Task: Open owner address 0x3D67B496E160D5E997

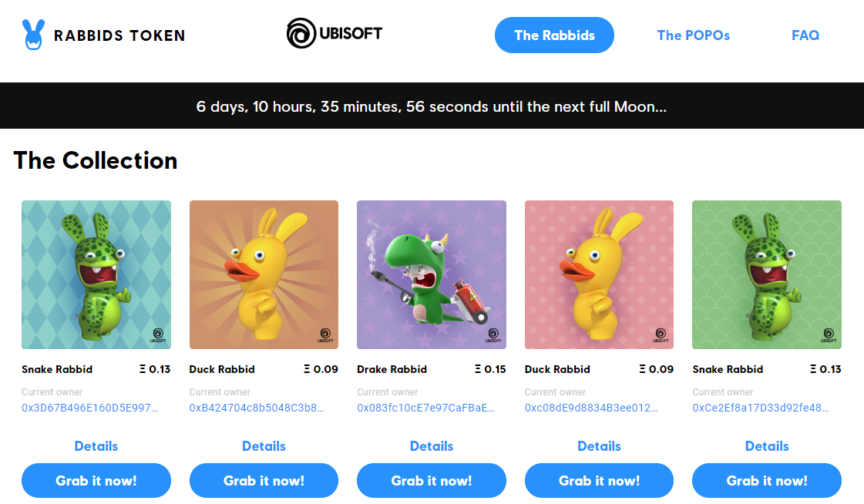Action: [x=90, y=408]
